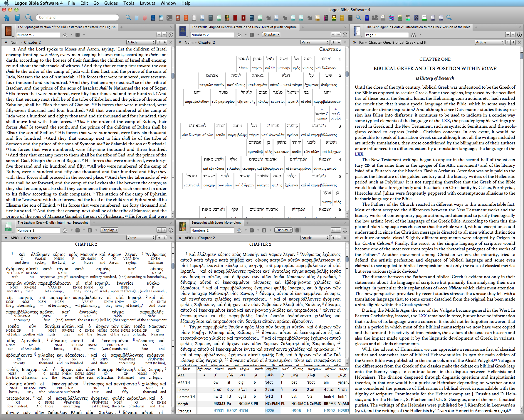
Task: Open the puzzle-piece gear shortcut icon
Action: pos(375,18)
